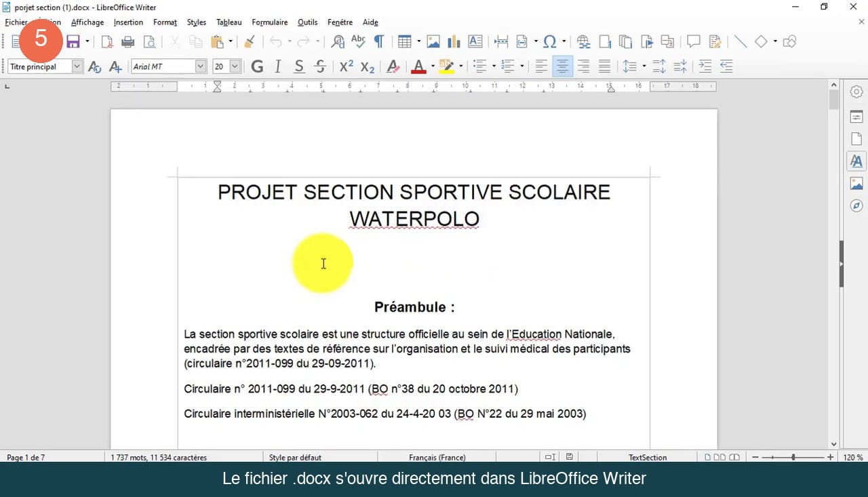
Task: Open the Insertion menu
Action: [128, 22]
